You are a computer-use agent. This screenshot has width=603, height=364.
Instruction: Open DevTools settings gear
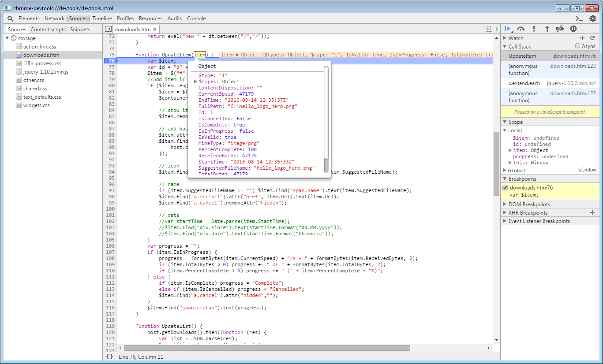click(593, 19)
